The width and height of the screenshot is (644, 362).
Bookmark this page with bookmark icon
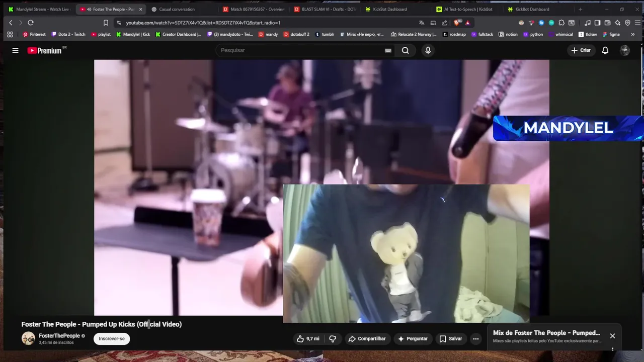tap(106, 23)
